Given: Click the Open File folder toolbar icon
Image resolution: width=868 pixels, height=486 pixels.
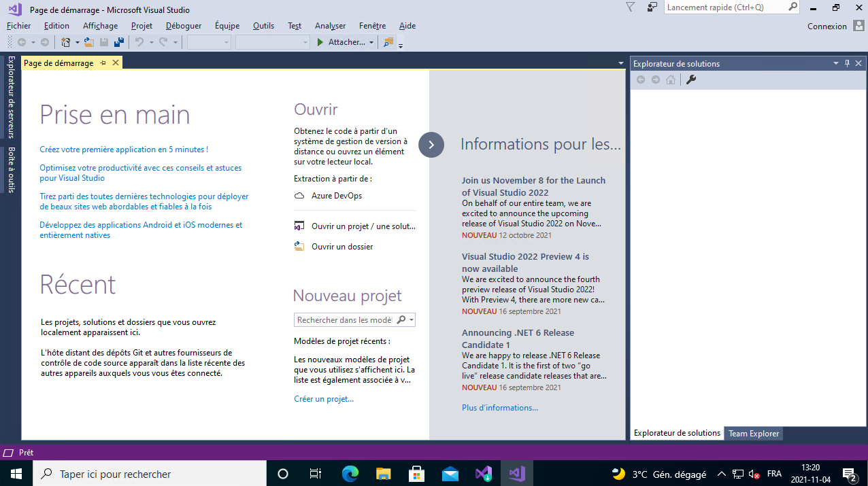Looking at the screenshot, I should pyautogui.click(x=88, y=42).
